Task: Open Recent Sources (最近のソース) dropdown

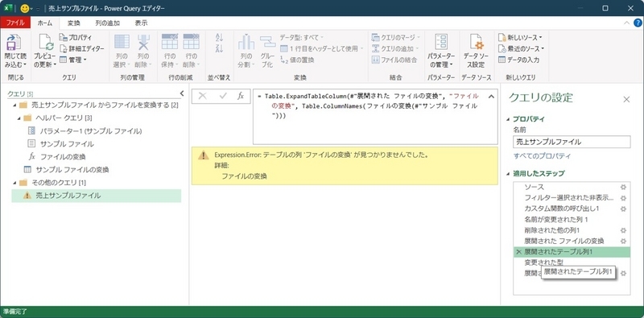Action: [x=521, y=48]
